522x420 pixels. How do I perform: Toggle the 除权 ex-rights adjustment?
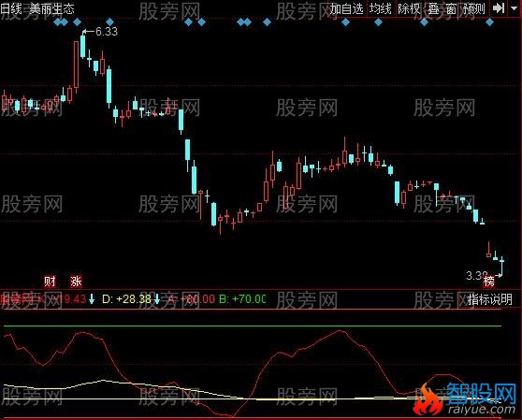[409, 8]
